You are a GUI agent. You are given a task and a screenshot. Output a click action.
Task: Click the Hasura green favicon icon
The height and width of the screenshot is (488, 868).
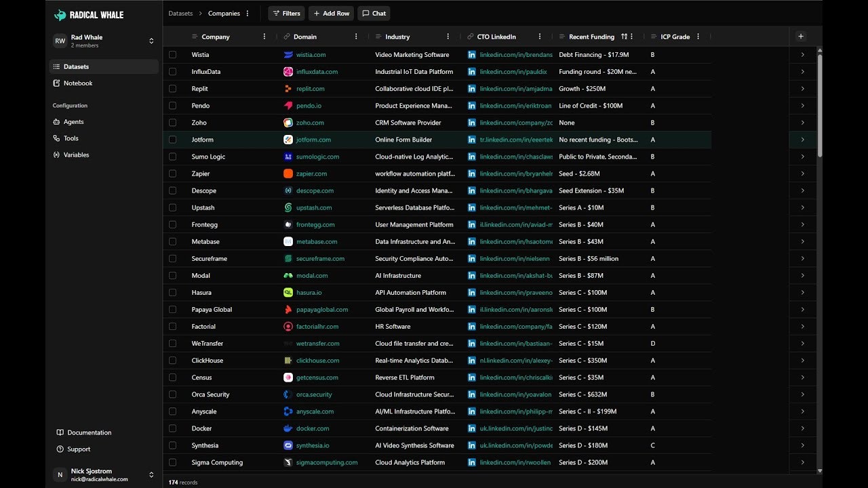[x=288, y=293]
